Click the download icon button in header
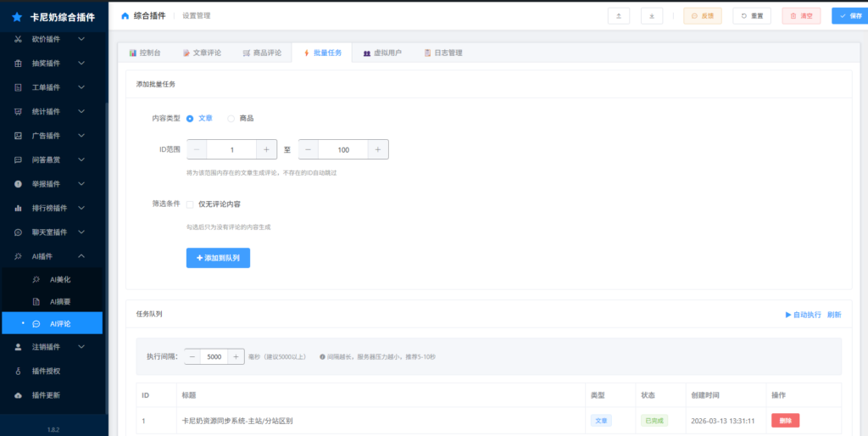The image size is (868, 436). [652, 15]
